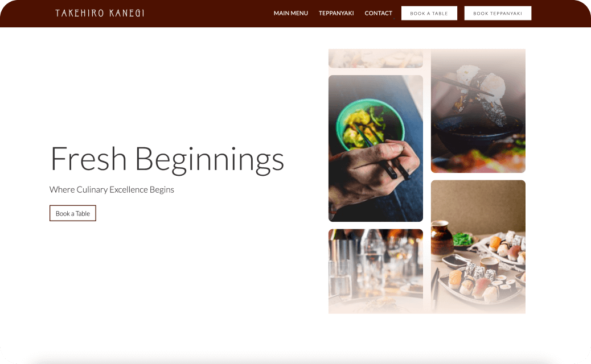
Task: Select the outlined Book a Table button below subtitle
Action: click(73, 213)
